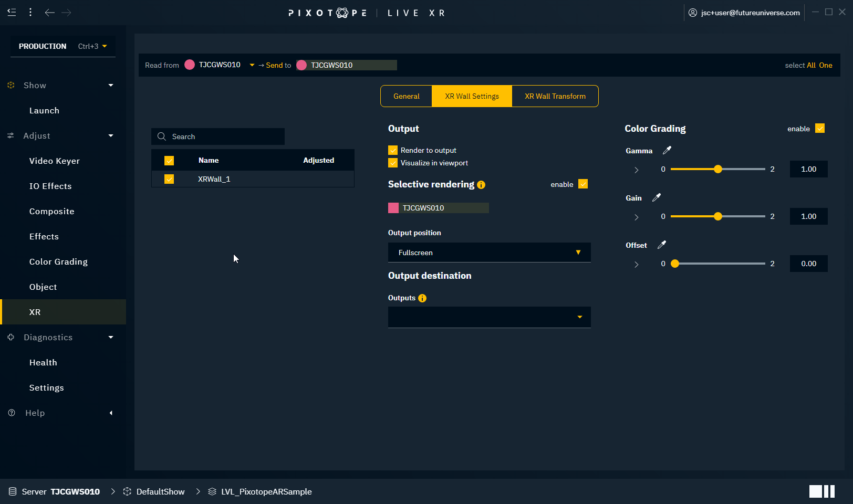
Task: Click LVL_PixotopeARSample breadcrumb
Action: [266, 491]
